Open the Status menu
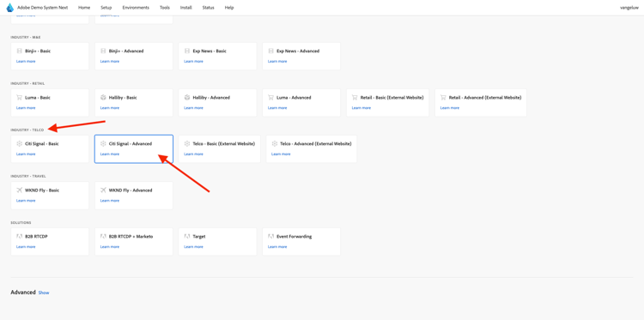Screen dimensions: 644x320 coord(209,8)
